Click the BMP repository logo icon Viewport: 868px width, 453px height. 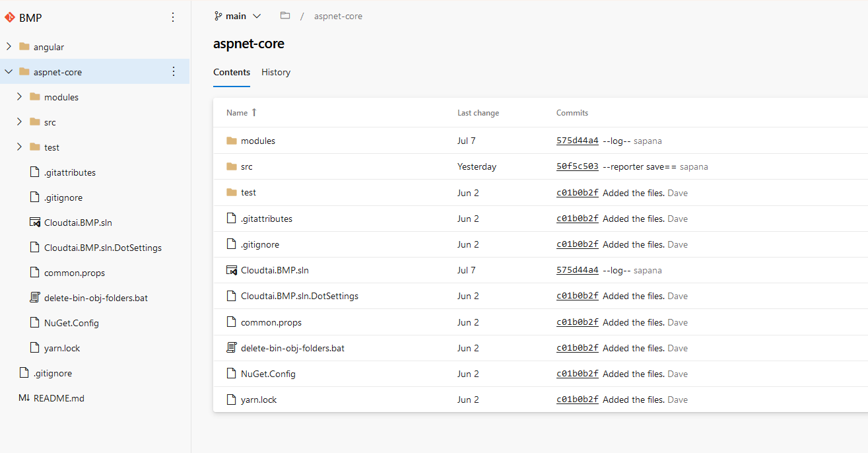click(10, 18)
